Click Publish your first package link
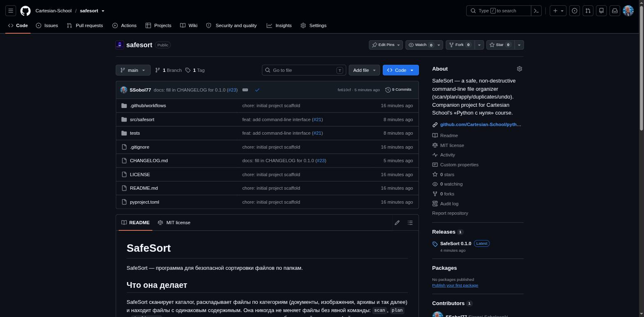This screenshot has width=644, height=317. tap(455, 285)
